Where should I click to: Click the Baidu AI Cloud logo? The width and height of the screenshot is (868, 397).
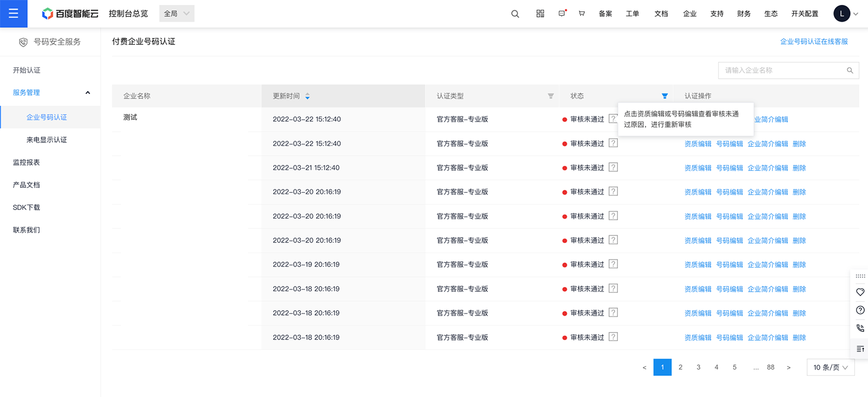point(71,14)
